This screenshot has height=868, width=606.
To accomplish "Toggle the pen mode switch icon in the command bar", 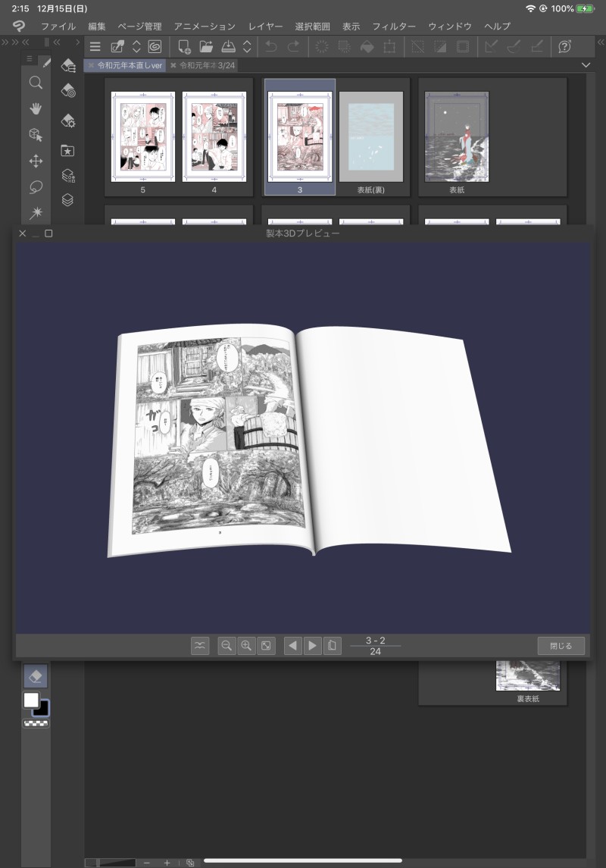I will pyautogui.click(x=117, y=47).
